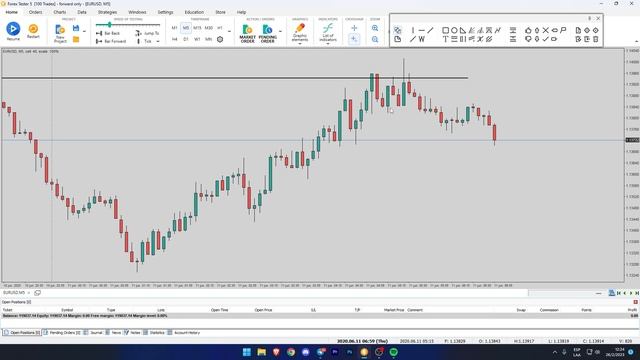The height and width of the screenshot is (360, 640).
Task: Open a Pending Order
Action: click(267, 34)
